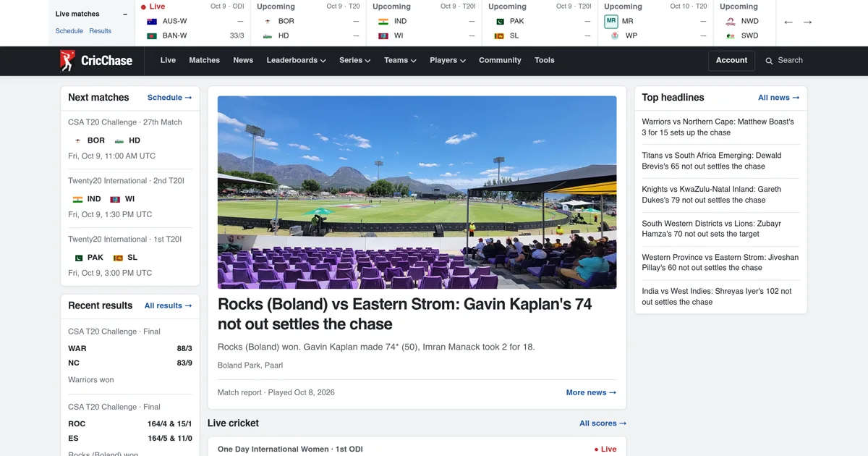Open All scores link beside Live cricket

point(603,423)
